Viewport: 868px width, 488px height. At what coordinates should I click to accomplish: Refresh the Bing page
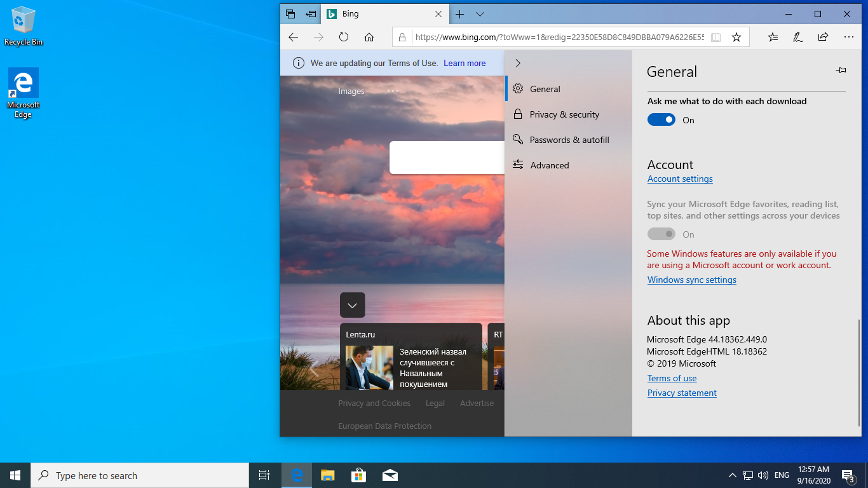tap(344, 37)
